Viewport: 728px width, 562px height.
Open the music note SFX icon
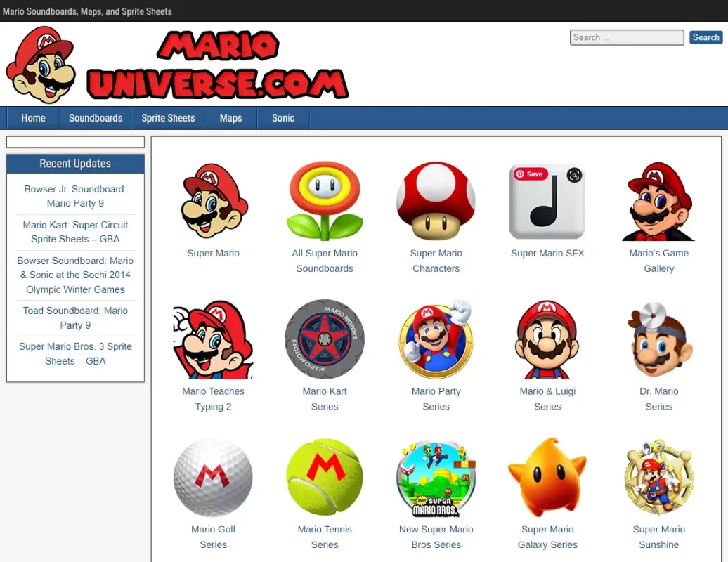click(x=547, y=201)
